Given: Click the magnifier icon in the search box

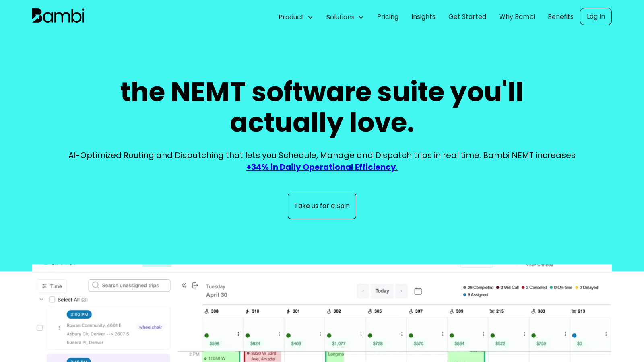Looking at the screenshot, I should tap(96, 285).
